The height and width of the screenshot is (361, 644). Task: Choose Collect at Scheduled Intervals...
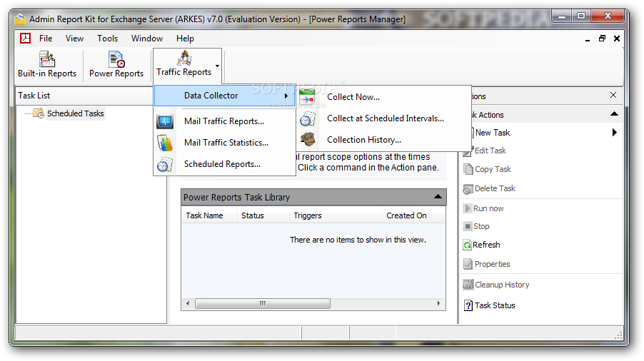point(386,118)
